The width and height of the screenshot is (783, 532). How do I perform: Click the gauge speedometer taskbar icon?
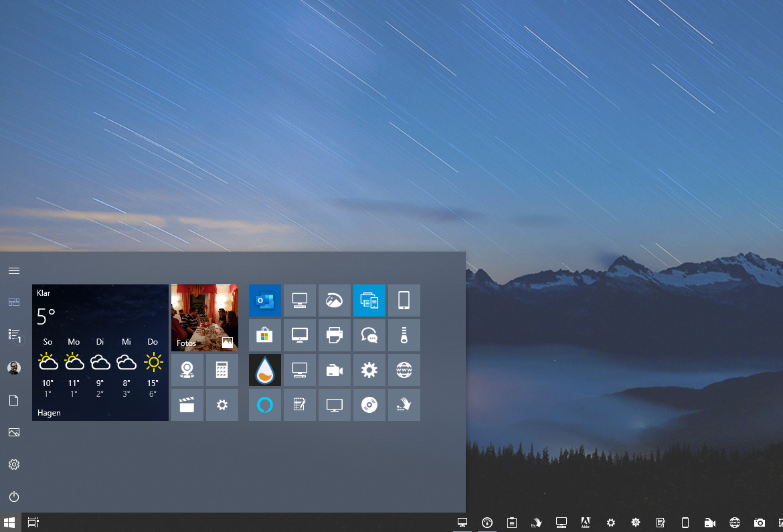tap(487, 523)
